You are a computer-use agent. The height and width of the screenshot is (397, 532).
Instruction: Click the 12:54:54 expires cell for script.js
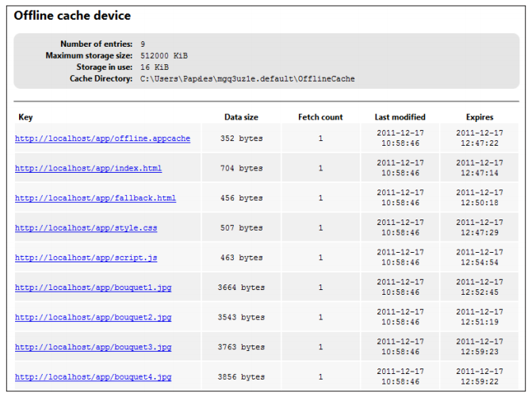click(479, 262)
